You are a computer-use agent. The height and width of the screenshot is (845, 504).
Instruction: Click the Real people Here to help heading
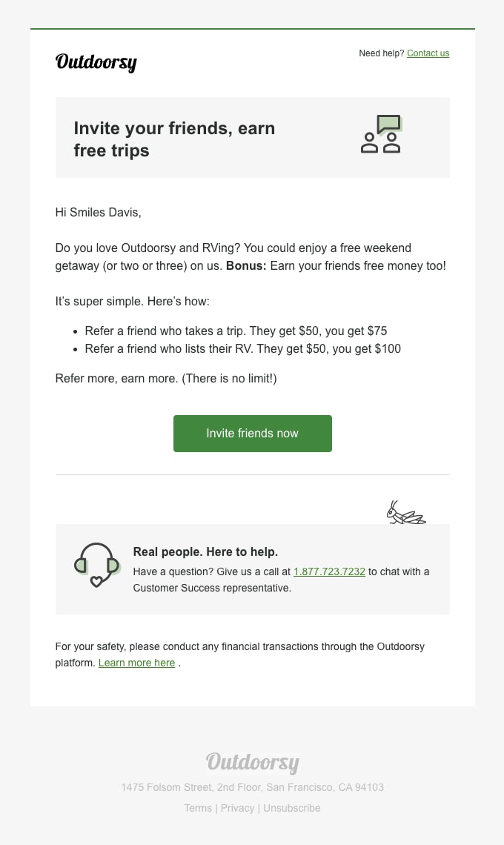pyautogui.click(x=205, y=551)
